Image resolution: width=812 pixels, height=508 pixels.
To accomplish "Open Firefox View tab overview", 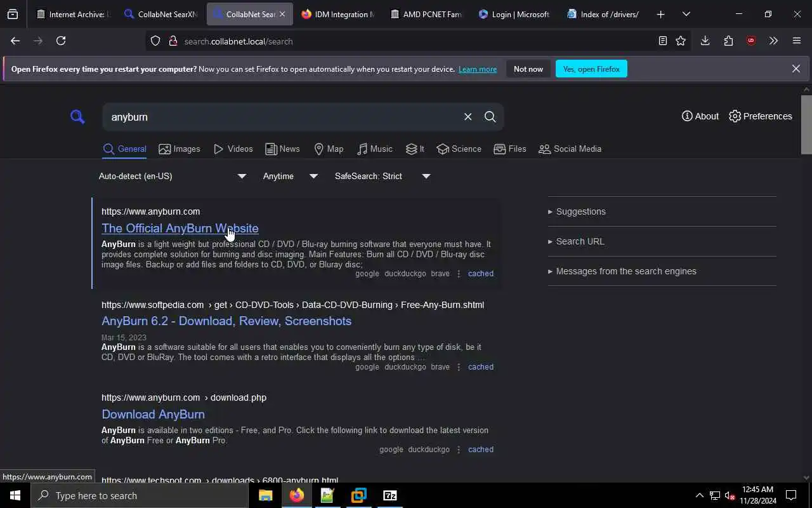I will pos(13,14).
